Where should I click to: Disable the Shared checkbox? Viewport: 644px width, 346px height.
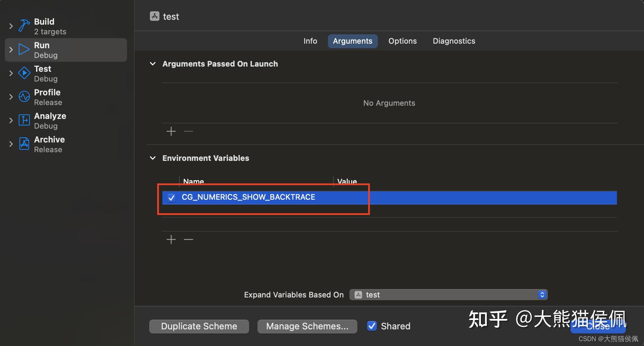372,326
